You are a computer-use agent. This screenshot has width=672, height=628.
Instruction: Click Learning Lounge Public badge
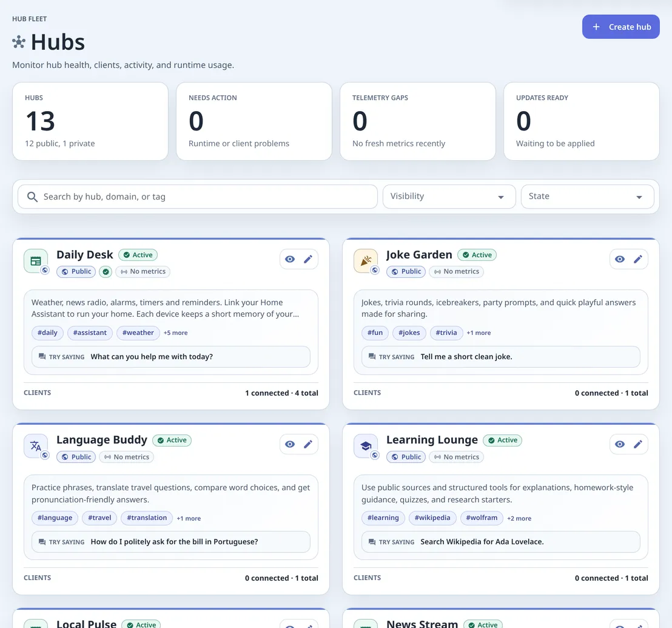coord(406,457)
